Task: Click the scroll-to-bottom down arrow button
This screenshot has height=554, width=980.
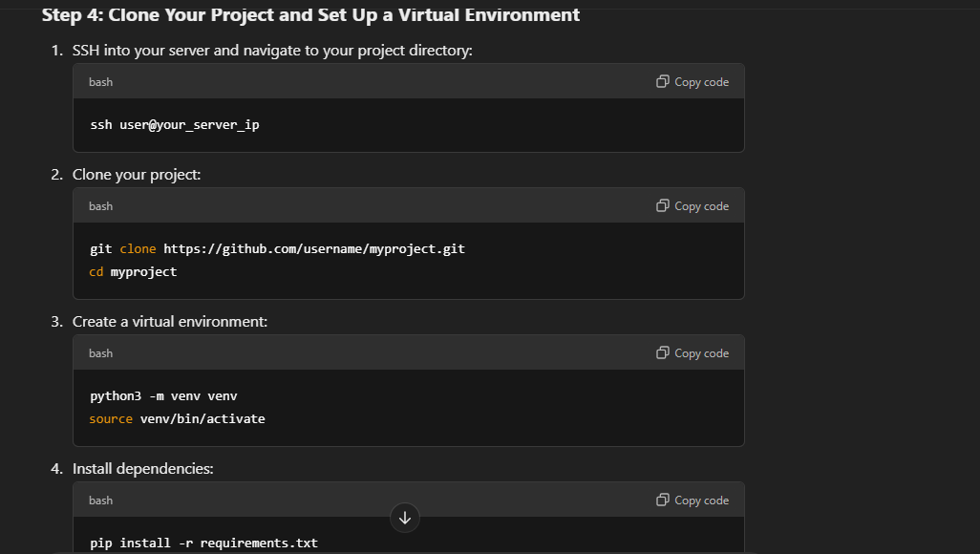Action: [405, 518]
